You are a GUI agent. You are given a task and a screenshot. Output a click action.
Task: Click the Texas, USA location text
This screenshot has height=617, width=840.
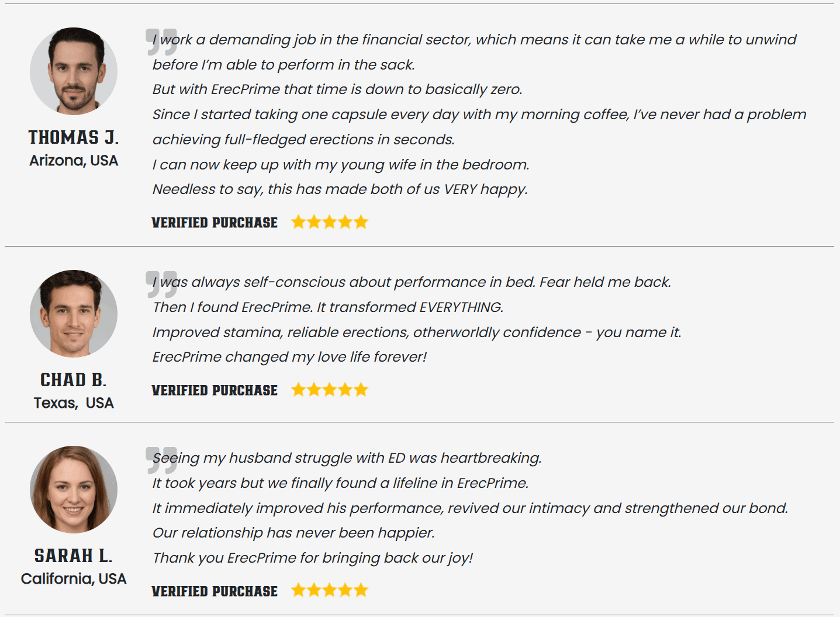(x=74, y=403)
